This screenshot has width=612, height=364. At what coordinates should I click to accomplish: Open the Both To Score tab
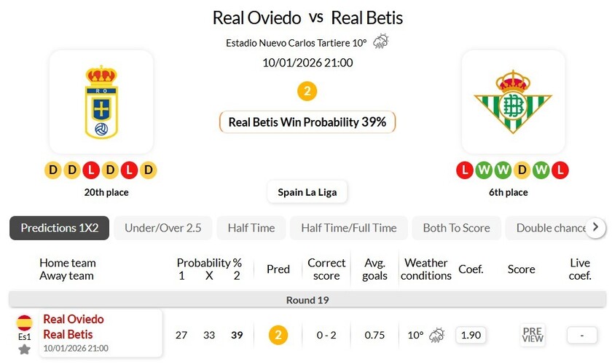pyautogui.click(x=457, y=228)
